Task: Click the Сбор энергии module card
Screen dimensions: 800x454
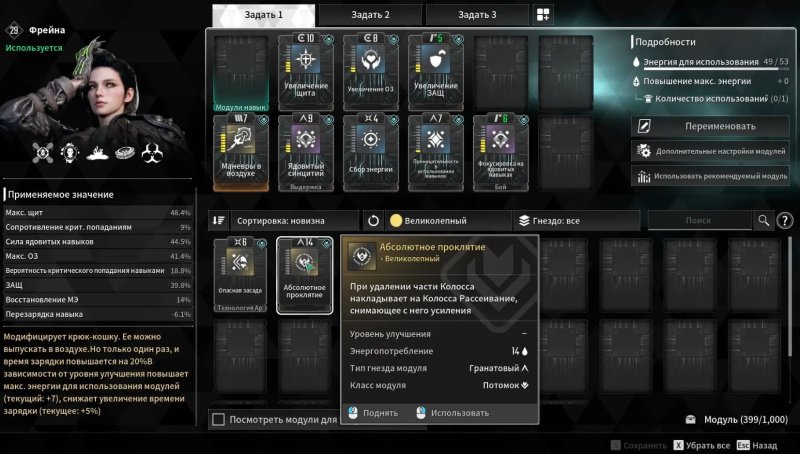Action: [371, 153]
